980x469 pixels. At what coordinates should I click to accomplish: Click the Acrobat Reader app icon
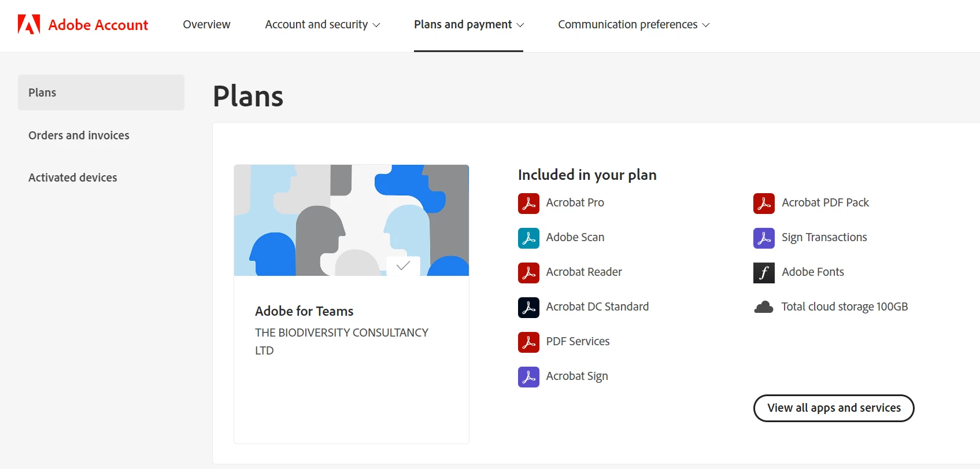coord(528,272)
